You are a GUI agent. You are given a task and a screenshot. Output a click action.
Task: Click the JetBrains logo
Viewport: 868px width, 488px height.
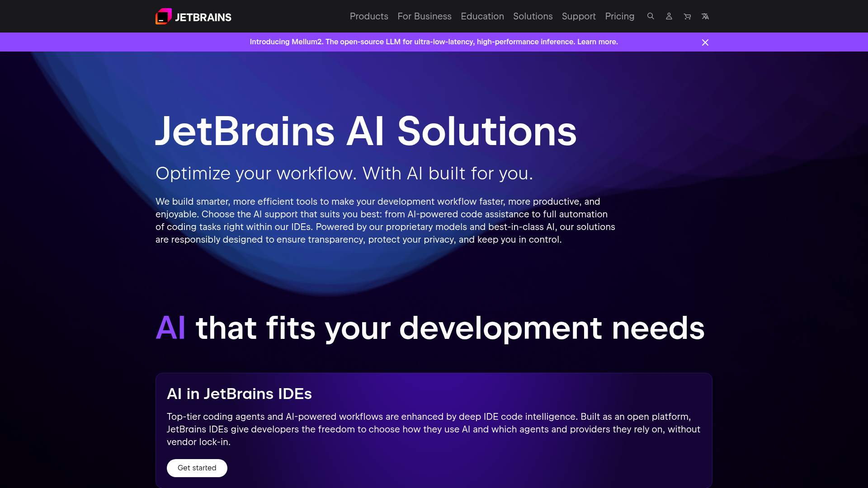[x=193, y=16]
